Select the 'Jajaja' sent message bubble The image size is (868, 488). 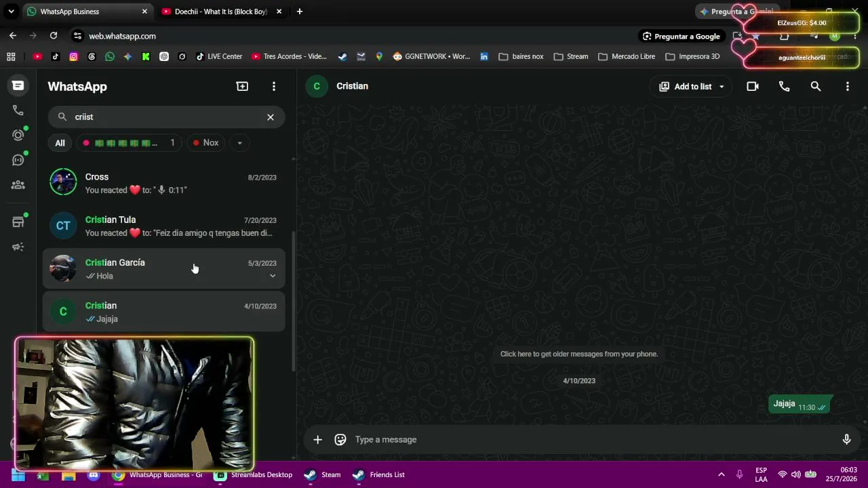pos(800,405)
